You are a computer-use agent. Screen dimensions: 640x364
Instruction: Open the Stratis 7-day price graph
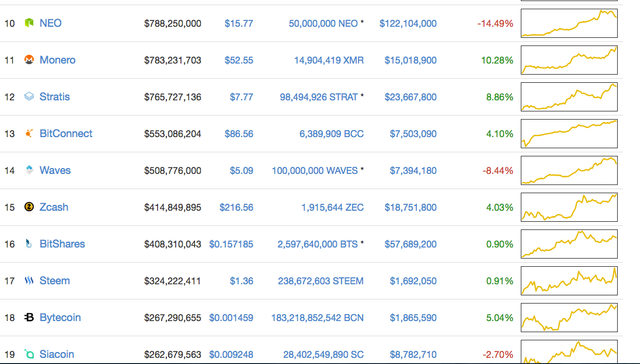pos(569,97)
